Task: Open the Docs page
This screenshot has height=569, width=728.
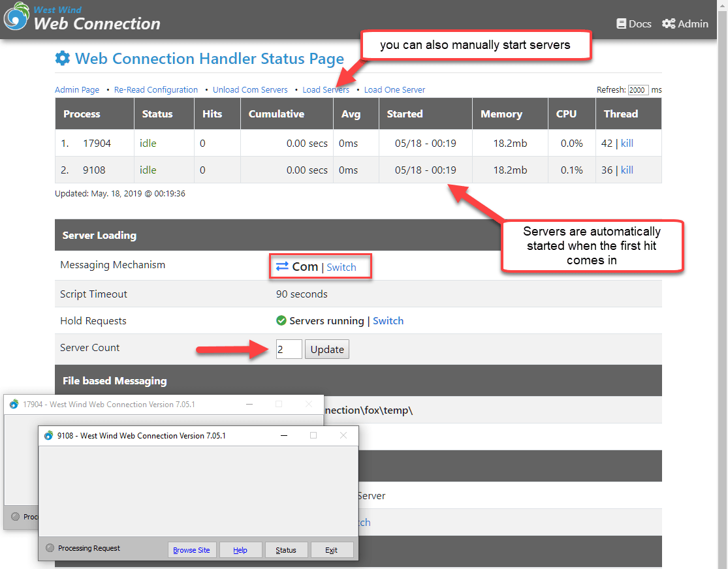Action: click(x=634, y=23)
